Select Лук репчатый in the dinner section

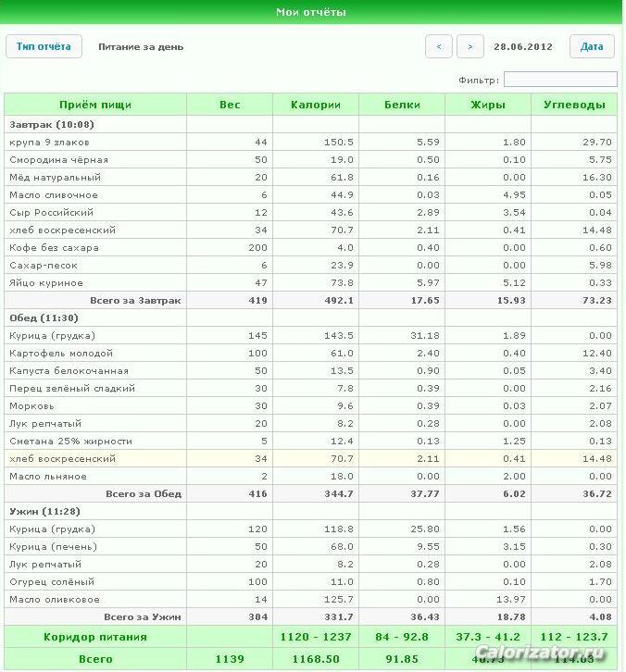click(311, 564)
